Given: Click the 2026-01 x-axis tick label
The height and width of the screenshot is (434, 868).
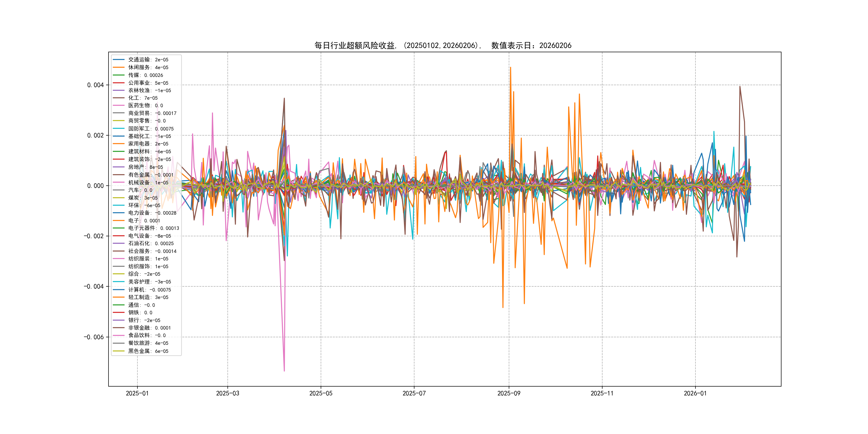Looking at the screenshot, I should pos(695,394).
